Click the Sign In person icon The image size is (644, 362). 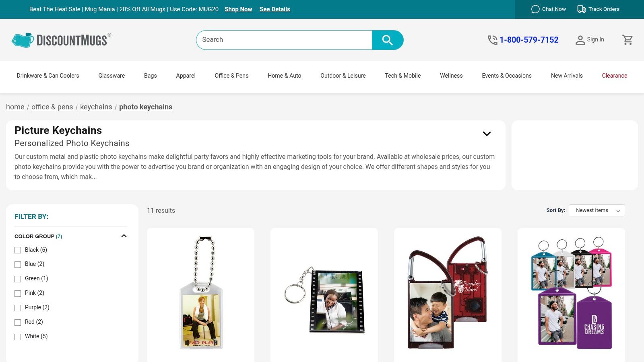coord(580,40)
